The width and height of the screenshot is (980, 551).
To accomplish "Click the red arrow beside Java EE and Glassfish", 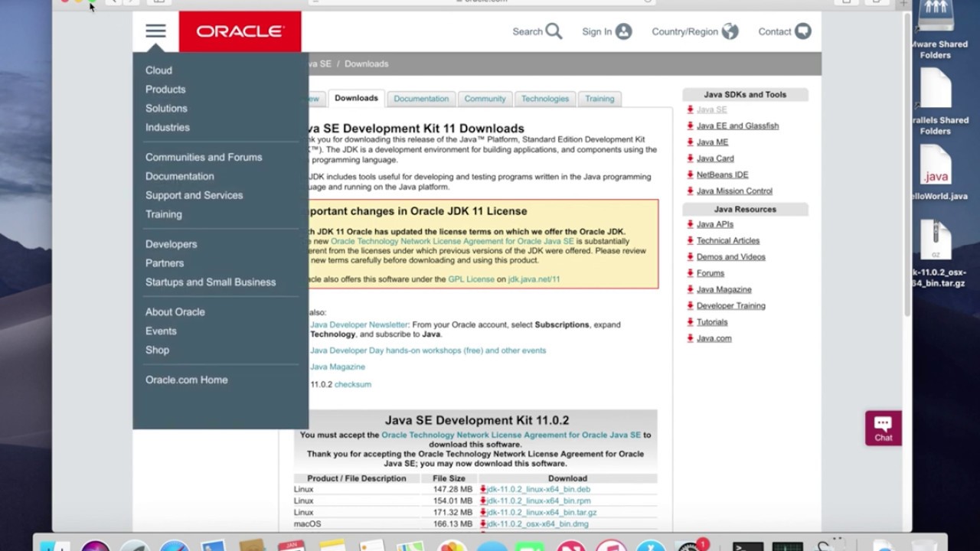I will pyautogui.click(x=690, y=126).
